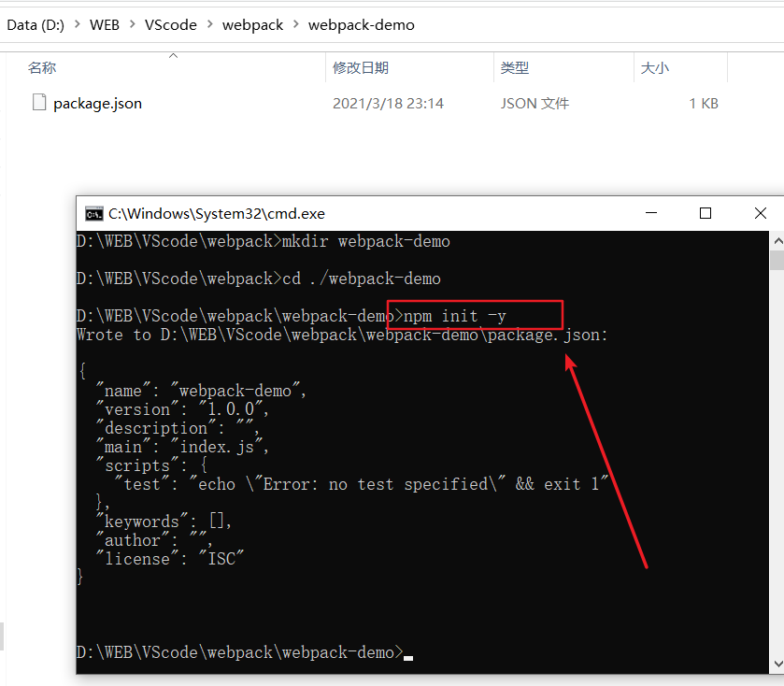Click the Data (D:) breadcrumb segment

(36, 25)
